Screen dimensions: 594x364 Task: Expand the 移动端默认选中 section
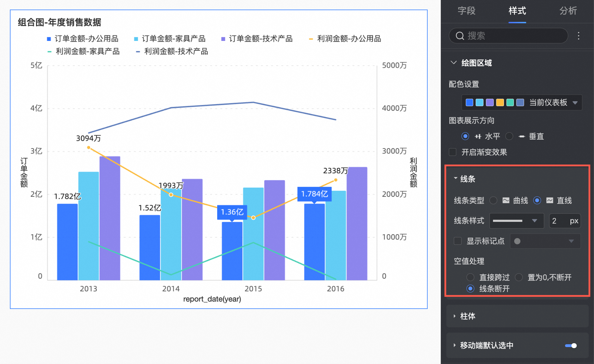tap(455, 345)
